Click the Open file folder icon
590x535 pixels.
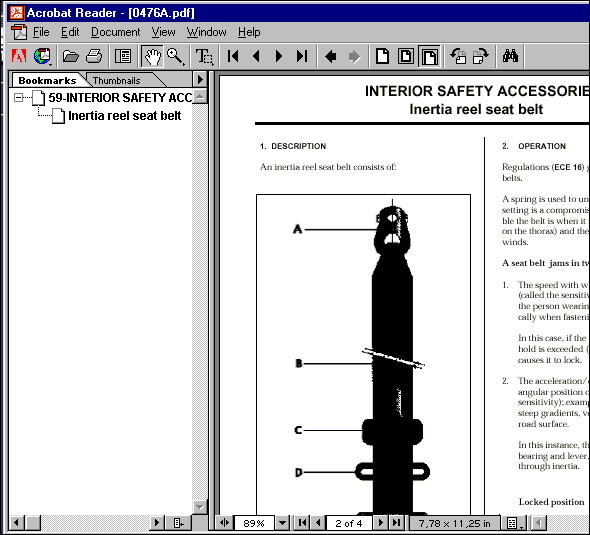[70, 56]
